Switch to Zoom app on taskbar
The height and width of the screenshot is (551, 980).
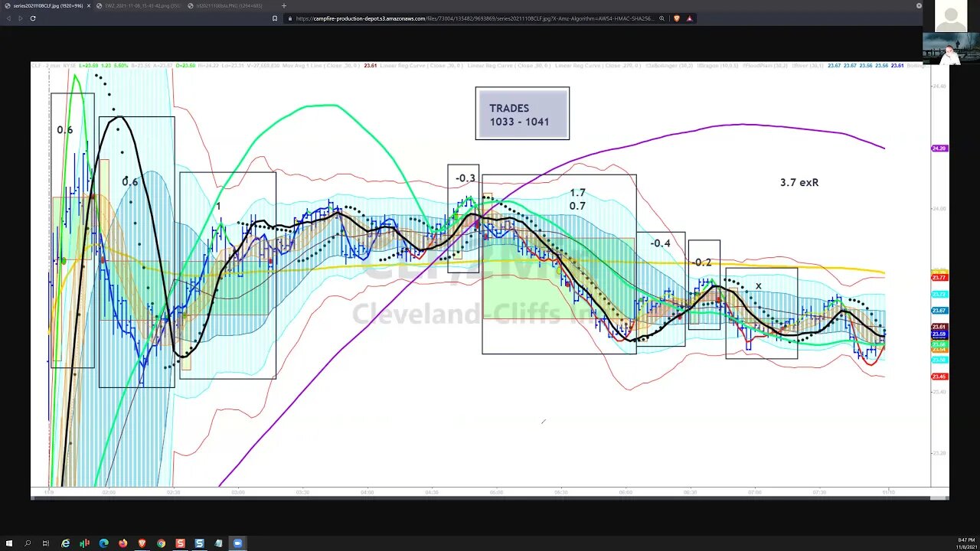237,543
